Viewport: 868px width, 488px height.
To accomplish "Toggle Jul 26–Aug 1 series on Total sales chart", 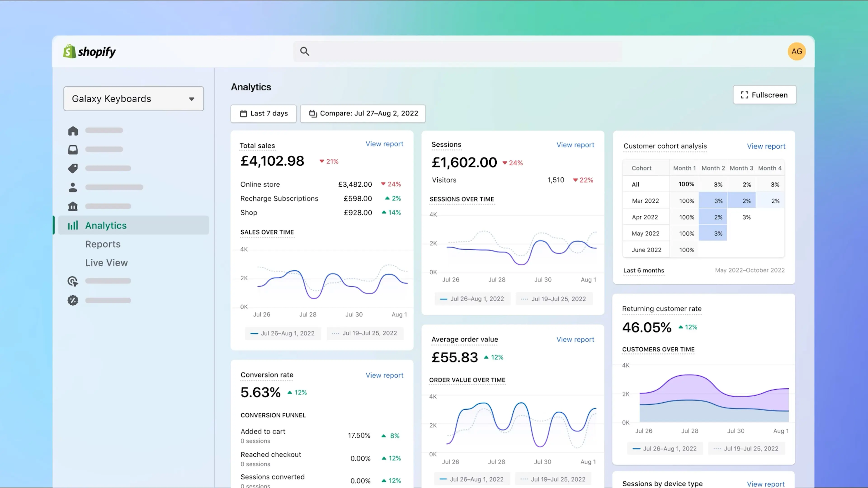I will [283, 333].
